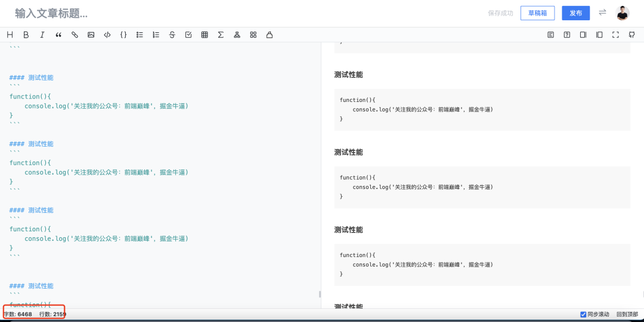Apply strikethrough formatting from the toolbar

172,35
